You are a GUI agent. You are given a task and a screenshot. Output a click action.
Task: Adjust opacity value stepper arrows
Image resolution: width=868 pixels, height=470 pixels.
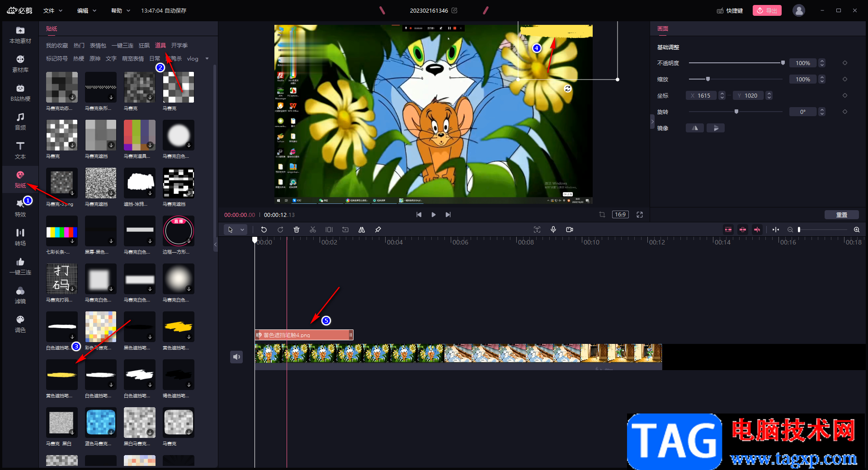coord(822,63)
